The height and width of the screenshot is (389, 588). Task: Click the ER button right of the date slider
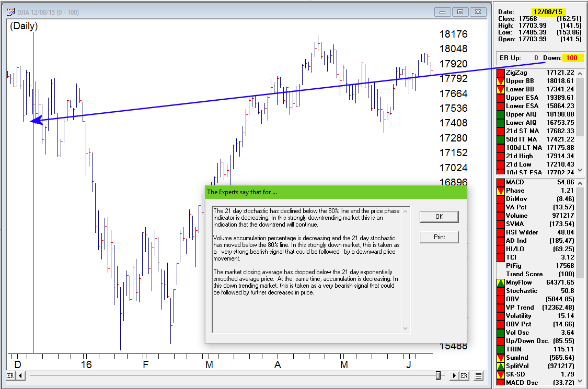[464, 375]
